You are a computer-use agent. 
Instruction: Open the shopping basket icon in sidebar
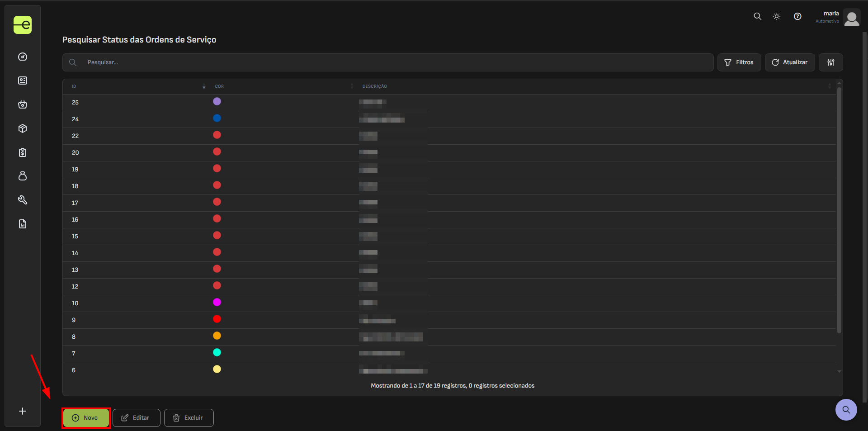(x=23, y=104)
